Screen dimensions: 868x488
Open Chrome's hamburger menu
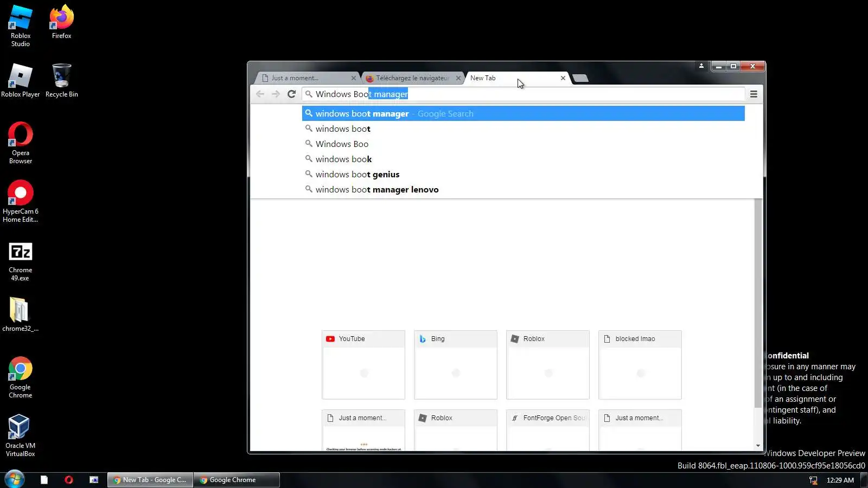pyautogui.click(x=754, y=94)
